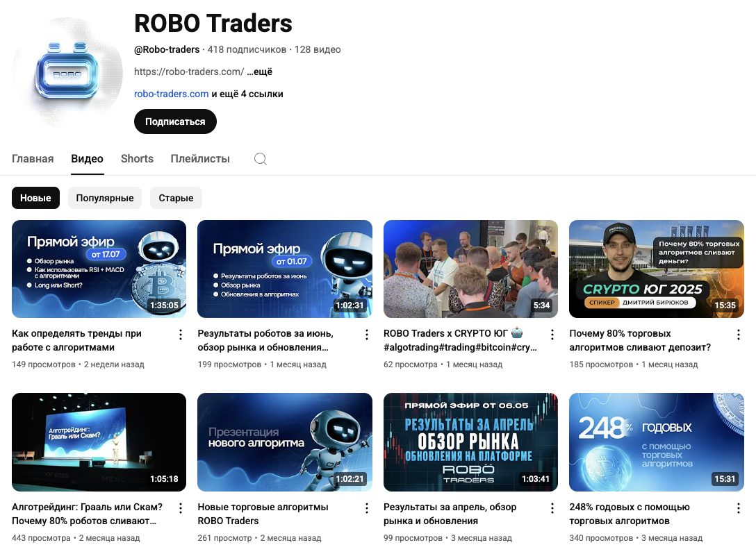Click the ROBO Traders channel avatar
The image size is (756, 554).
(x=67, y=73)
